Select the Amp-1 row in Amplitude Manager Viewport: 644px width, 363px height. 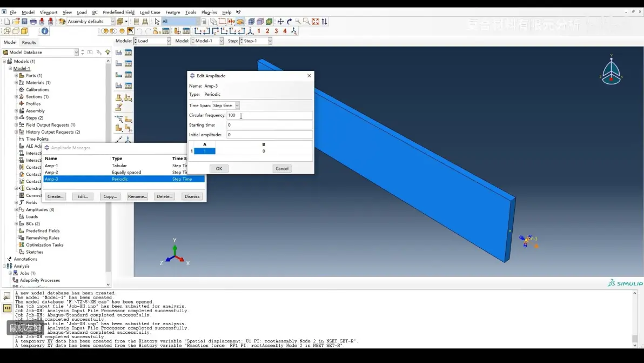pyautogui.click(x=124, y=166)
